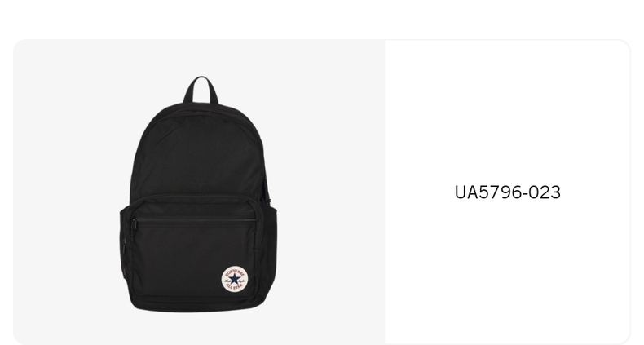Image resolution: width=644 pixels, height=345 pixels.
Task: Click the backpack's right side pocket
Action: tap(271, 246)
